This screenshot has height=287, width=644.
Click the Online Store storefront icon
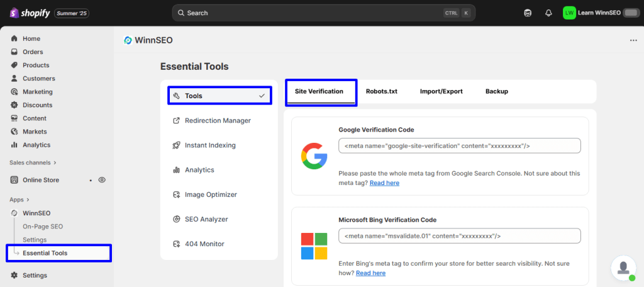pyautogui.click(x=14, y=179)
